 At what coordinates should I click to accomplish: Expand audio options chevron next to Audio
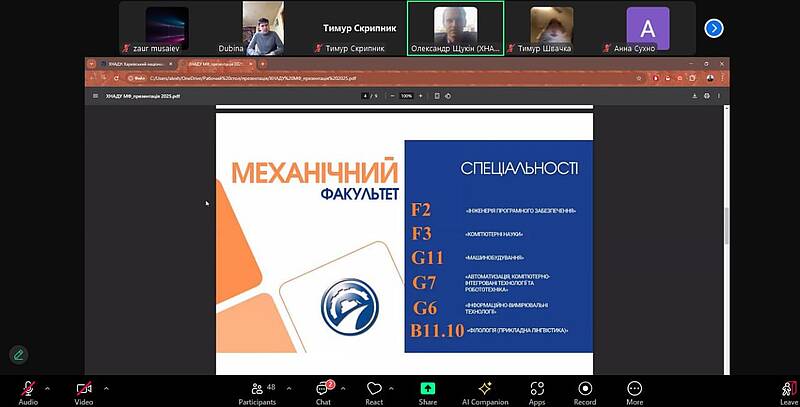(x=47, y=389)
